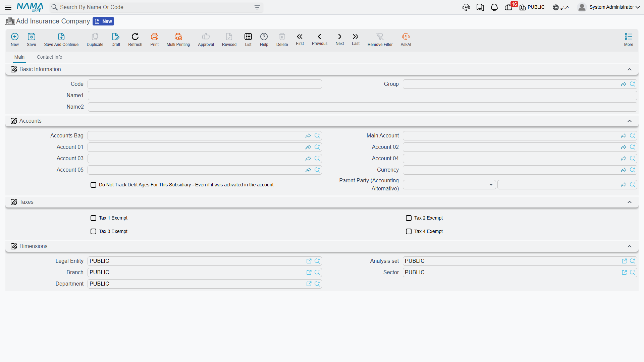The image size is (644, 362).
Task: Go to Account 05 linked record arrow
Action: 308,170
